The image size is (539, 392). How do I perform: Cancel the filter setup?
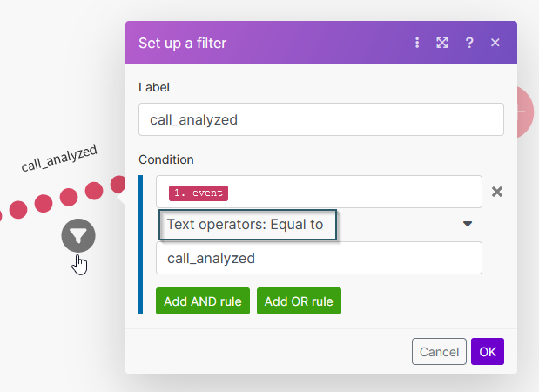pos(439,352)
